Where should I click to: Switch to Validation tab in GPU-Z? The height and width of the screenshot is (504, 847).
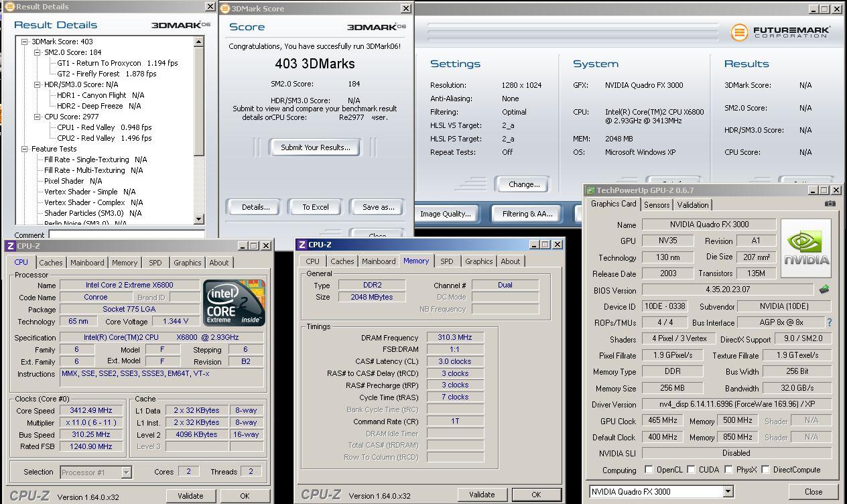point(693,205)
